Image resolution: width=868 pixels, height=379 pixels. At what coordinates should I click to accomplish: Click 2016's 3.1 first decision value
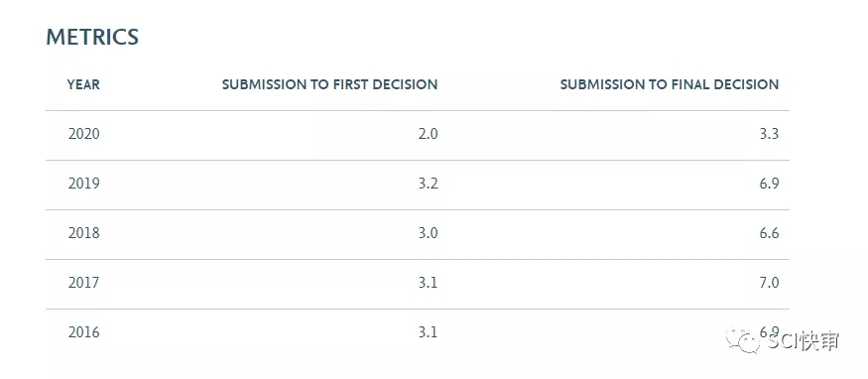click(x=428, y=332)
